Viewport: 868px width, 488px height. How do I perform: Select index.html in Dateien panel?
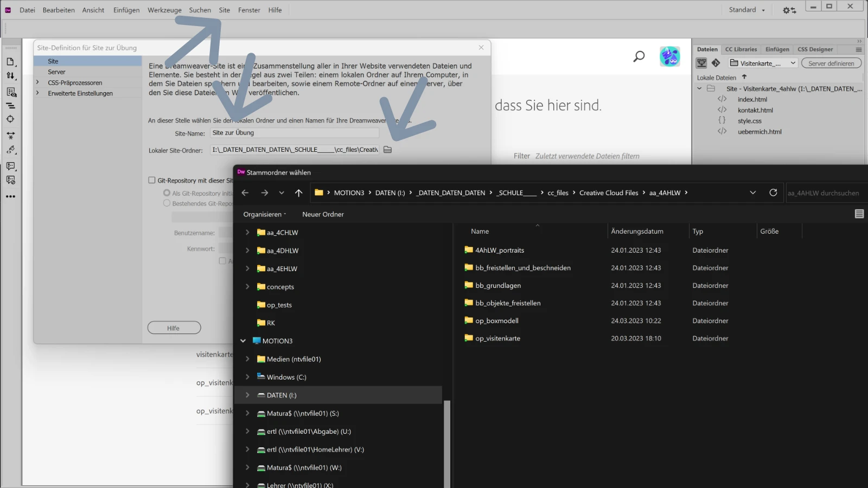[x=752, y=99]
